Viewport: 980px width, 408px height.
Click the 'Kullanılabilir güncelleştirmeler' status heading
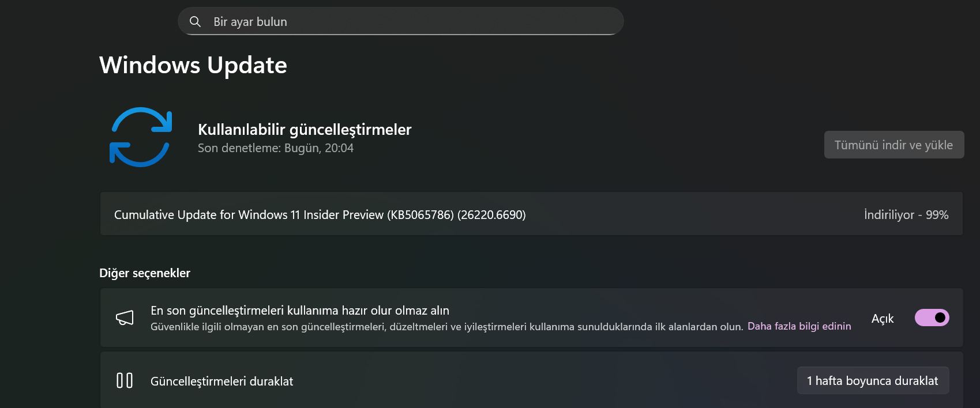[305, 130]
